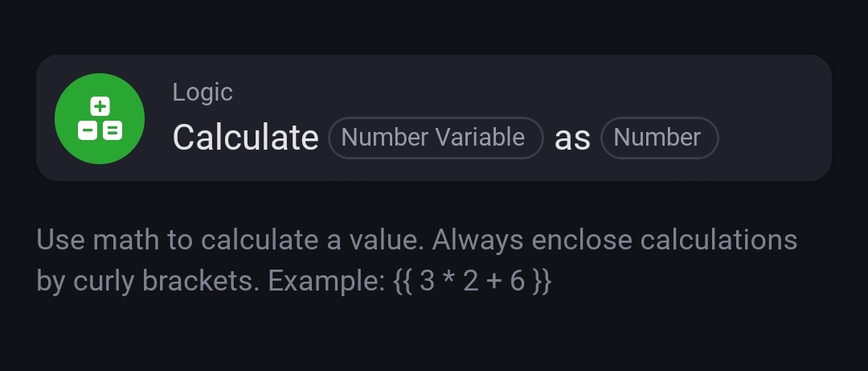This screenshot has height=371, width=868.
Task: Click the word "as" between the pills
Action: pos(572,138)
